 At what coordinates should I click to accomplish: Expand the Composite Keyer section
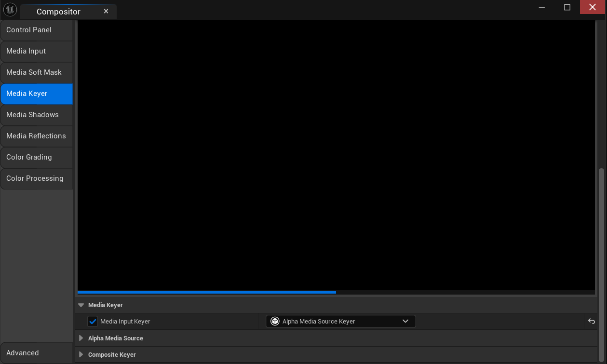click(x=81, y=355)
